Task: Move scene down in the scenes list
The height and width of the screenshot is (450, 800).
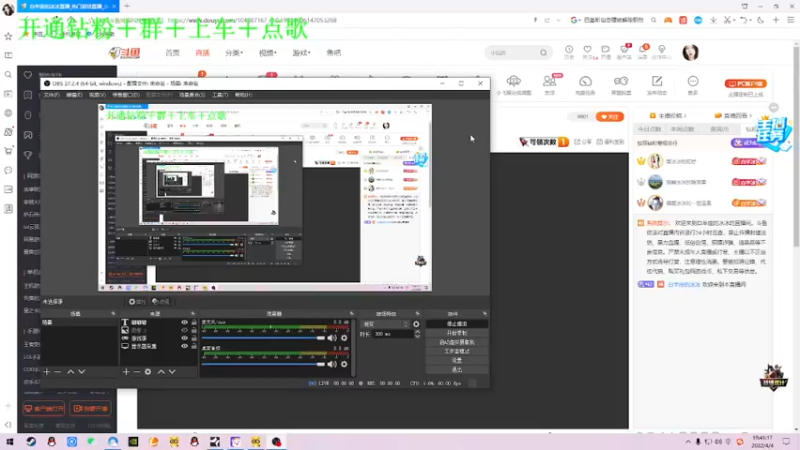Action: [82, 372]
